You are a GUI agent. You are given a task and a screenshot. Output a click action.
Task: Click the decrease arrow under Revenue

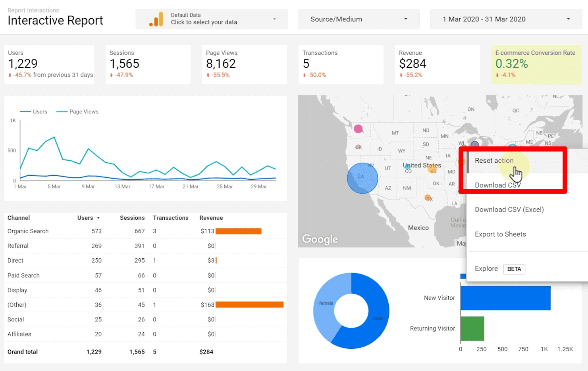coord(402,75)
